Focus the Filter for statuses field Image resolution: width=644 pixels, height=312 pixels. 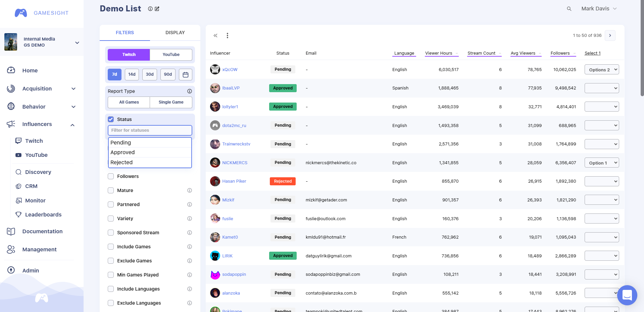(x=150, y=130)
